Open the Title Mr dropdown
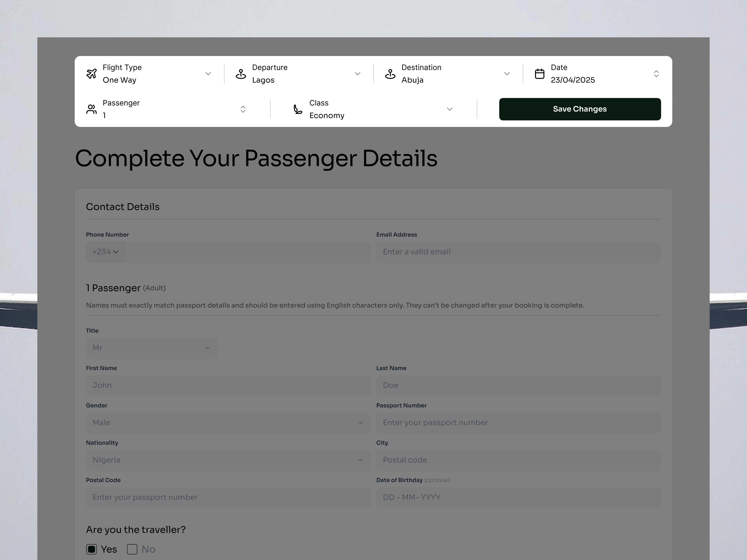 [x=152, y=348]
